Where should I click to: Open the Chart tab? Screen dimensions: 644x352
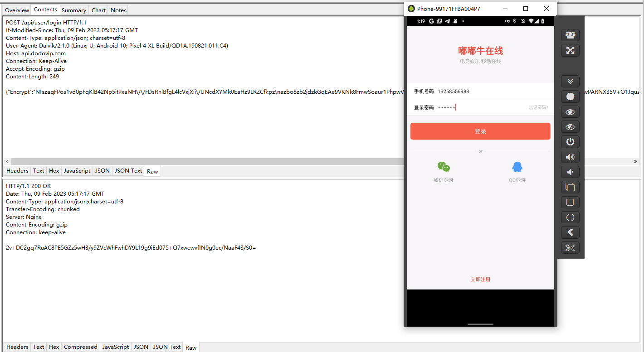click(x=98, y=10)
